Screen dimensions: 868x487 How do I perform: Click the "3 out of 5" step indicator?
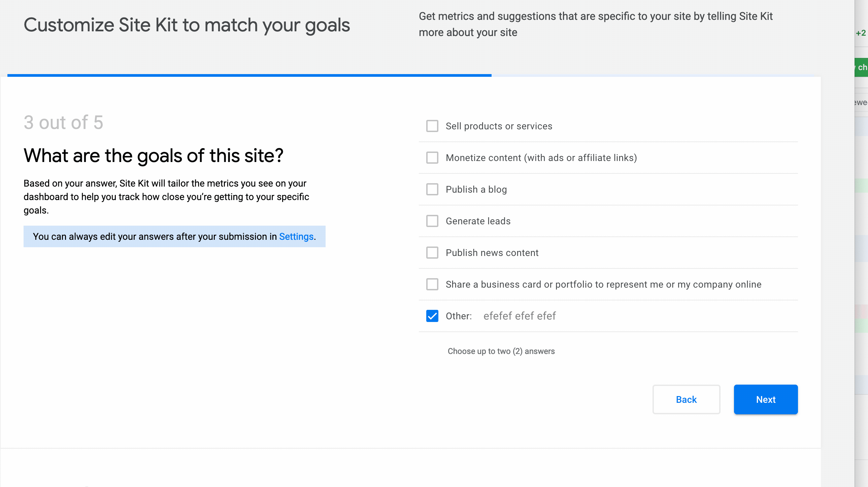(x=64, y=122)
